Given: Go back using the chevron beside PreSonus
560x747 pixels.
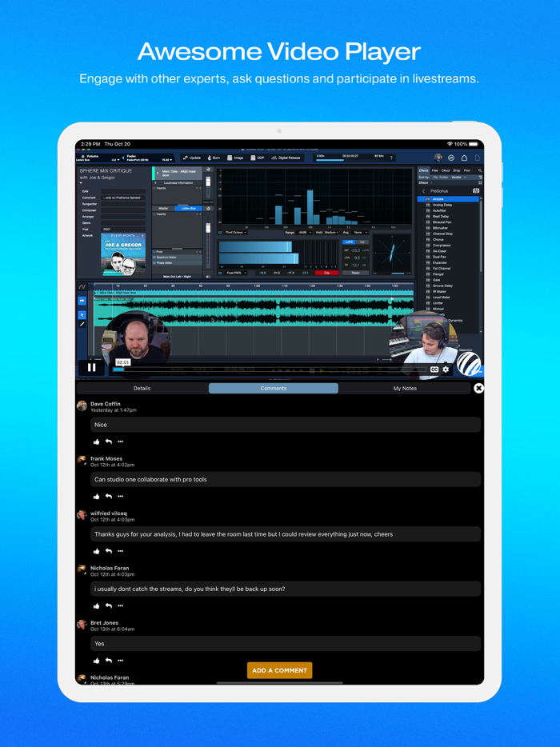Looking at the screenshot, I should pyautogui.click(x=424, y=191).
